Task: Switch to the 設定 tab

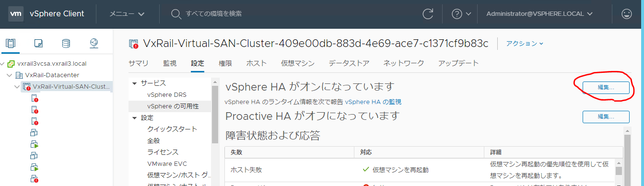Action: [198, 63]
